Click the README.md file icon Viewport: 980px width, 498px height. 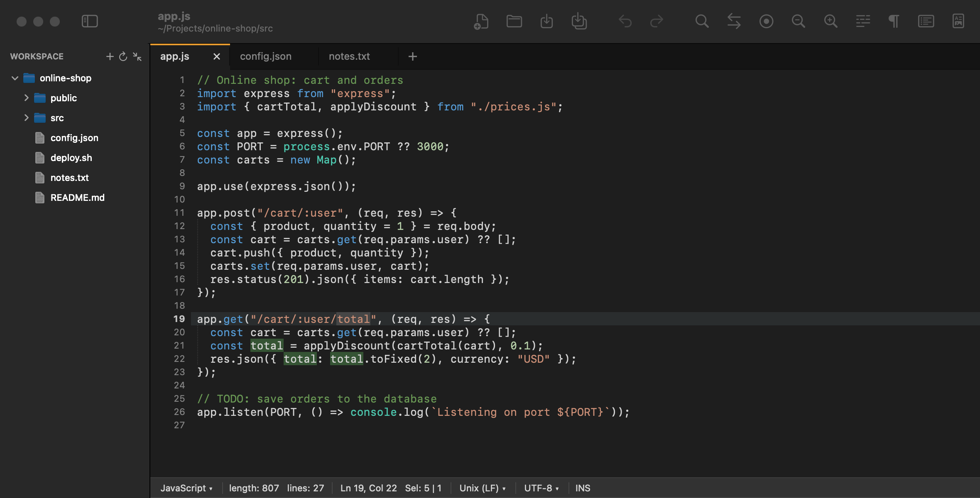[40, 198]
